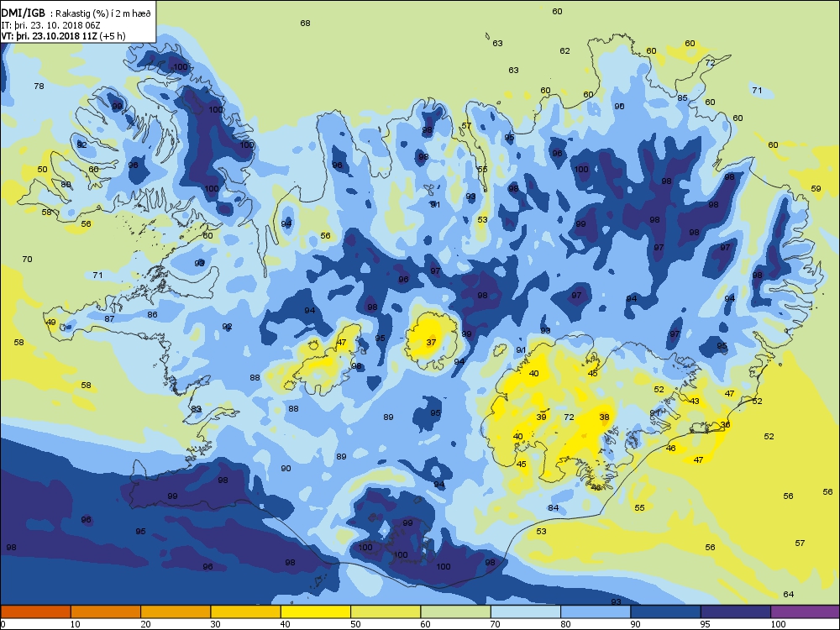Click the medium blue 80–90 legend swatch
Screen dimensions: 840x630
[596, 612]
